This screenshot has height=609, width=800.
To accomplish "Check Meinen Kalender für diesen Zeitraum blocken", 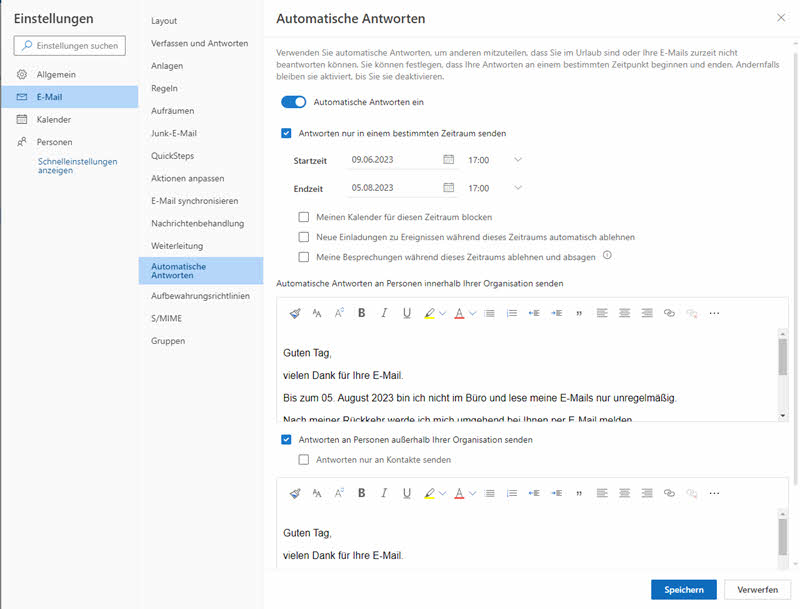I will [304, 217].
